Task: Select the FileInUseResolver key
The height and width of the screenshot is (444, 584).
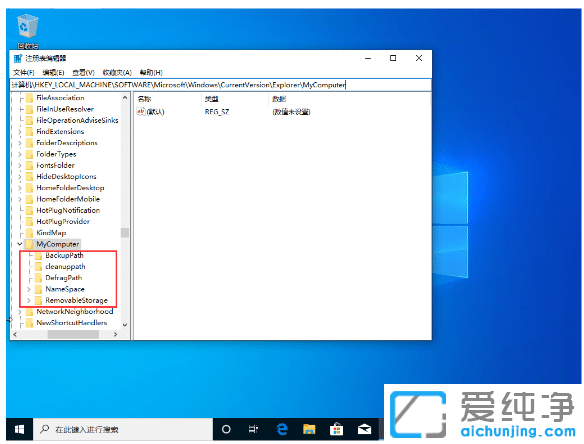Action: pos(65,109)
